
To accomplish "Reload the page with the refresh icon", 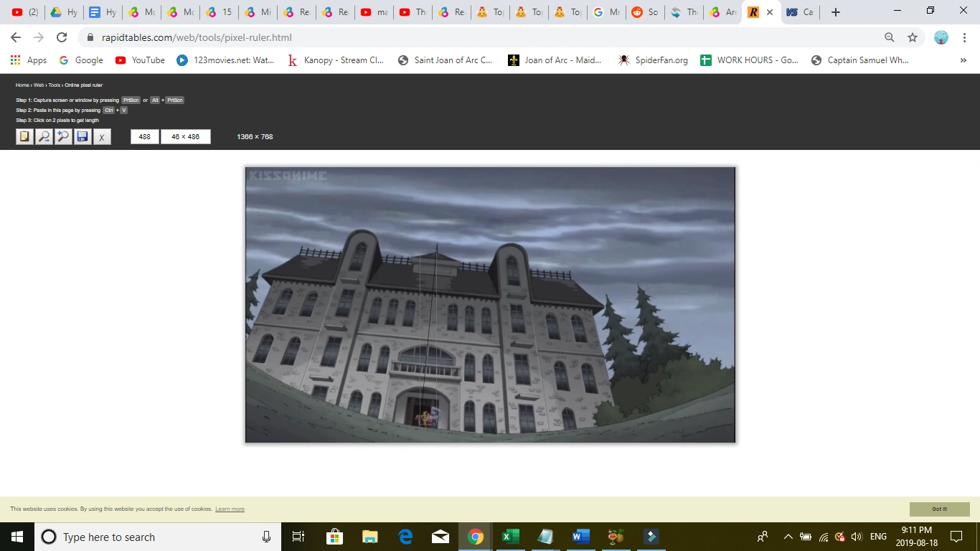I will click(62, 37).
